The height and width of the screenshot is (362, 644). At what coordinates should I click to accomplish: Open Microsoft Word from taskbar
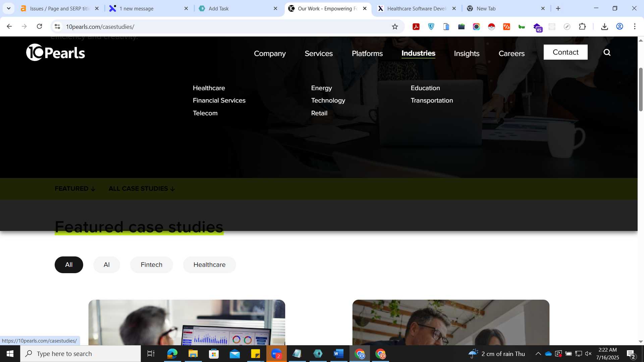[339, 354]
